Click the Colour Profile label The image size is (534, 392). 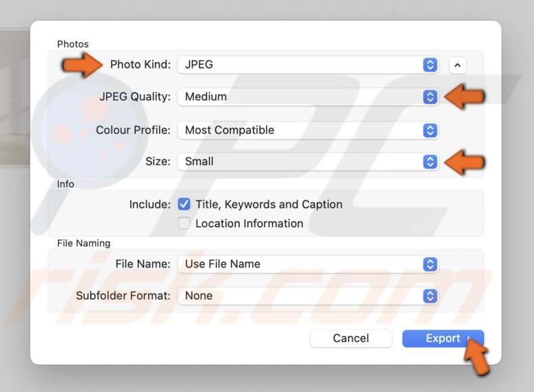click(133, 130)
